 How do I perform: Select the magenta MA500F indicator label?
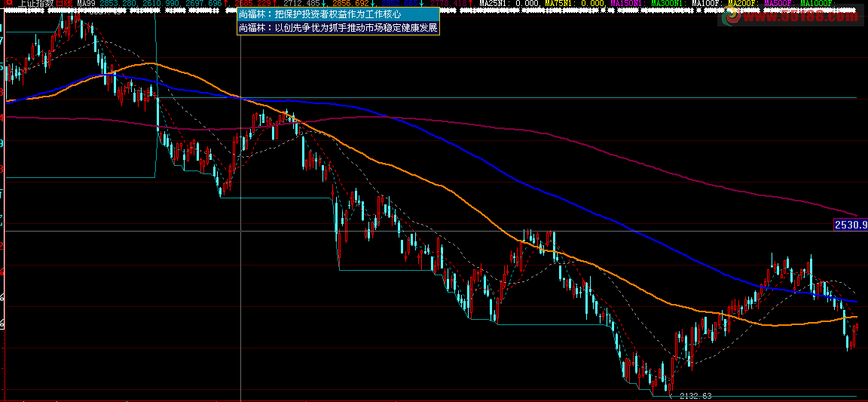tap(779, 3)
